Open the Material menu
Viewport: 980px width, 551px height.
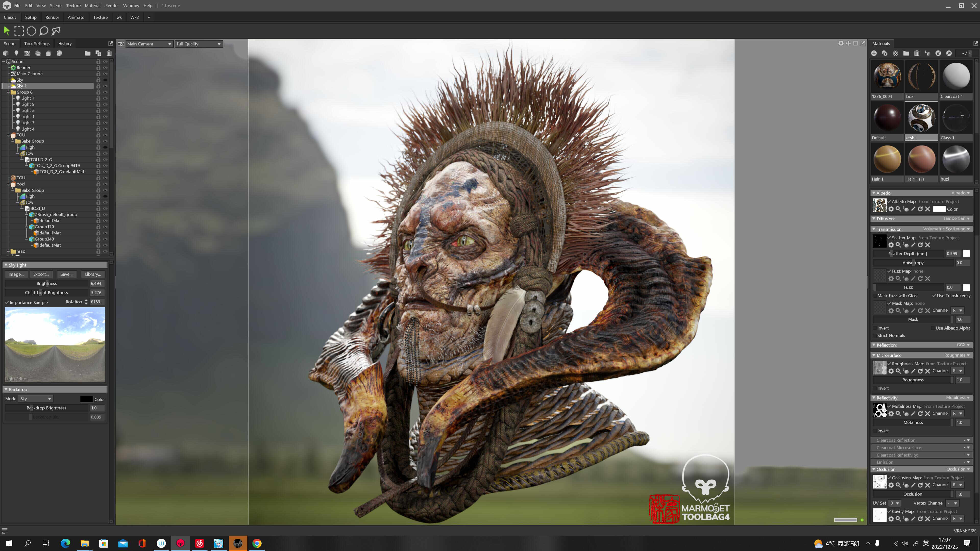[92, 6]
